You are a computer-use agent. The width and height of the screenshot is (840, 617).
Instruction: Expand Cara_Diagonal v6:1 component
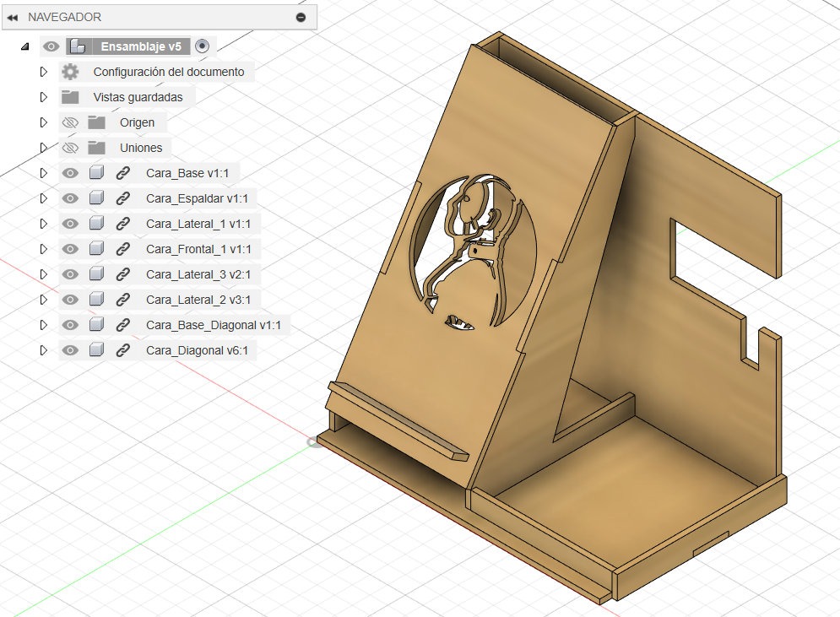click(44, 350)
